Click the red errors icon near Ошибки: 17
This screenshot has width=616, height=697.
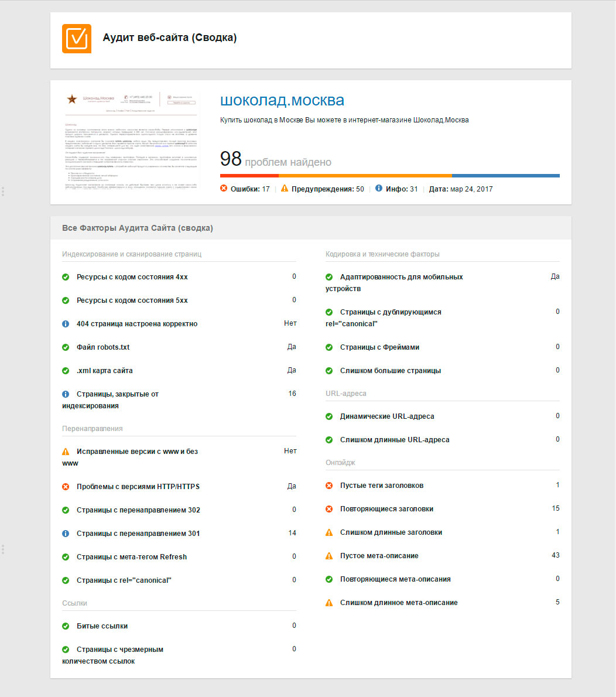224,189
